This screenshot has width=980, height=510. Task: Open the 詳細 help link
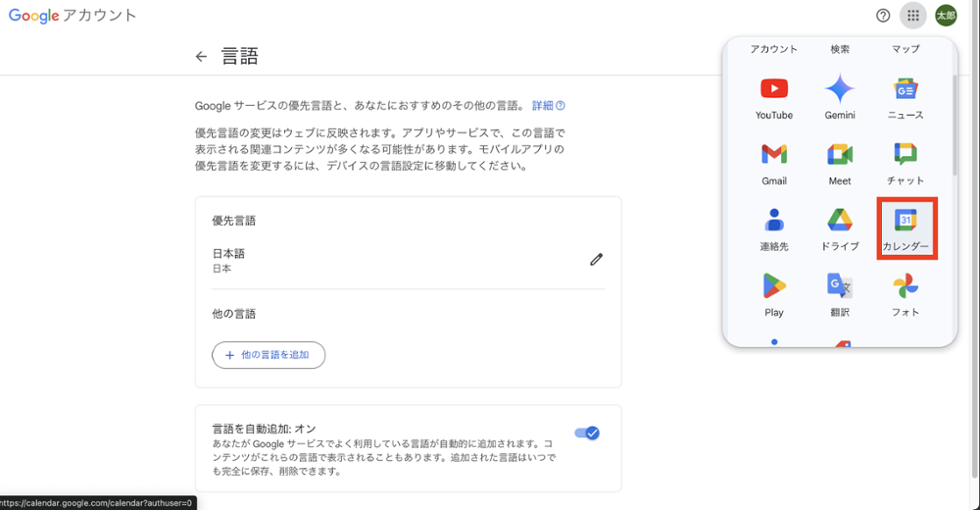pos(548,106)
